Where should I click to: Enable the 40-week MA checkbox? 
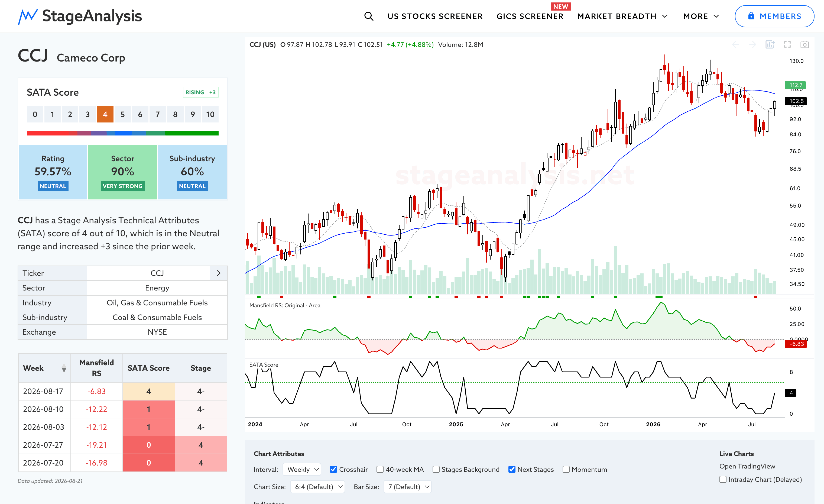(380, 469)
